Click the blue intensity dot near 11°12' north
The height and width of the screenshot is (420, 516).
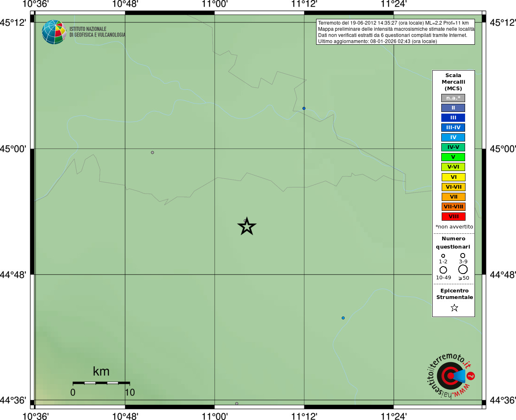[x=304, y=108]
